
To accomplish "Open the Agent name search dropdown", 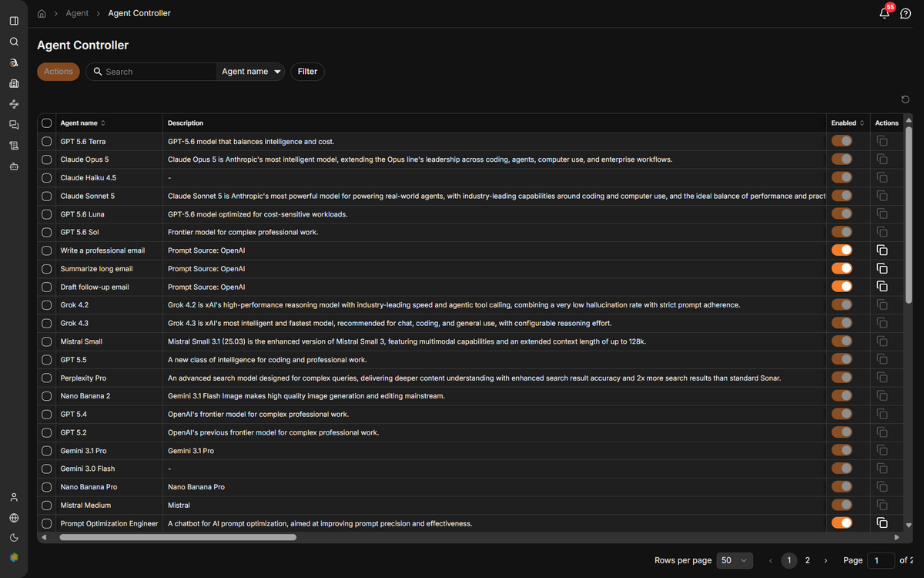I will point(251,72).
